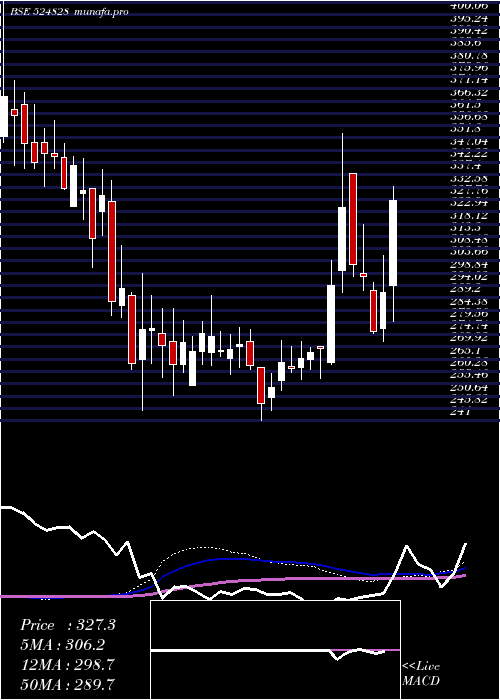Viewport: 500px width, 700px height.
Task: Open the munafa.pro watermark link
Action: point(100,12)
